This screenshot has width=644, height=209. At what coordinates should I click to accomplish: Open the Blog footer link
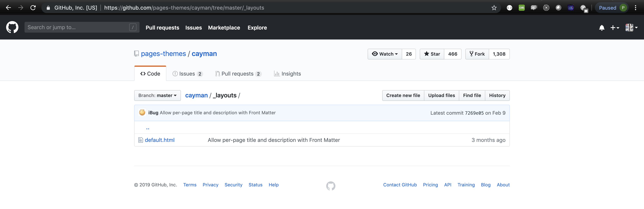coord(486,185)
